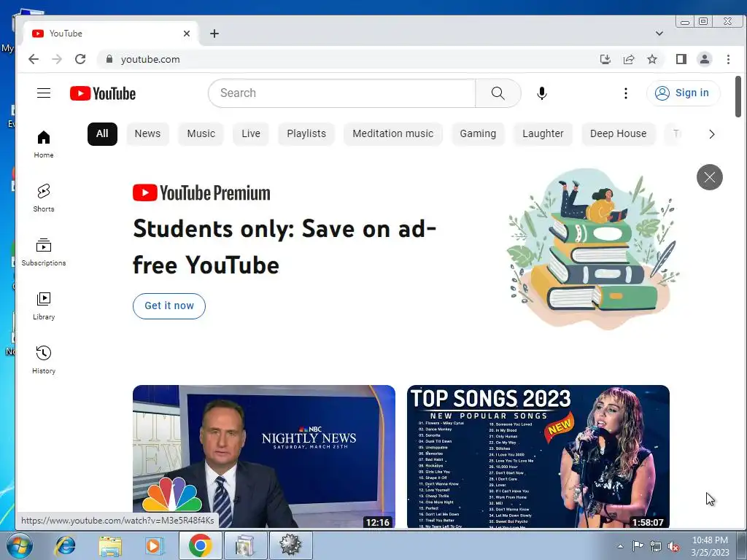
Task: Select the Playlists filter chip
Action: click(x=306, y=134)
